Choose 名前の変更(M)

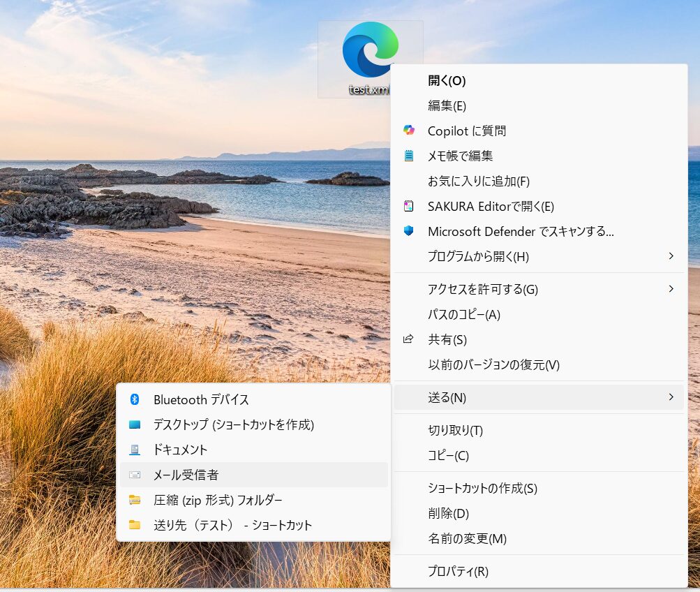coord(539,538)
